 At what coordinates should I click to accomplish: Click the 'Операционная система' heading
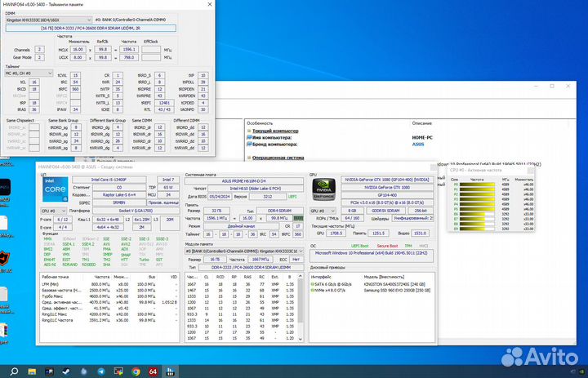click(x=278, y=158)
